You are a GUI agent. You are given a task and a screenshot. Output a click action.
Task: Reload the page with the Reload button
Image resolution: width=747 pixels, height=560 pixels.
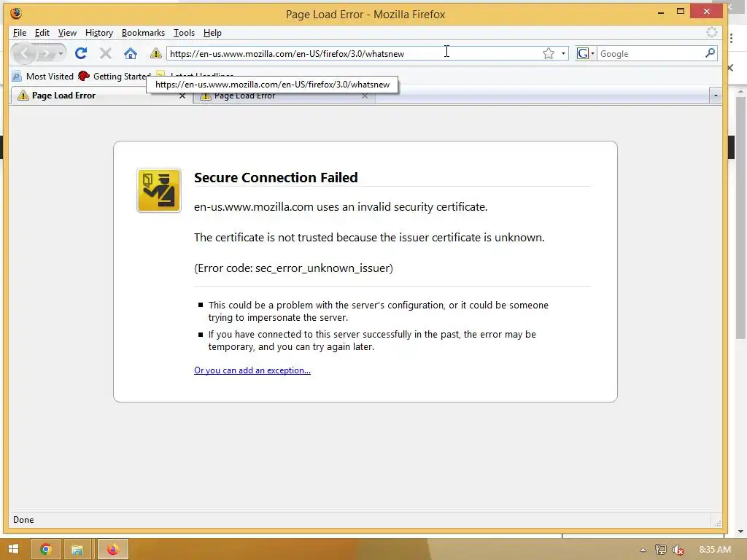coord(81,53)
